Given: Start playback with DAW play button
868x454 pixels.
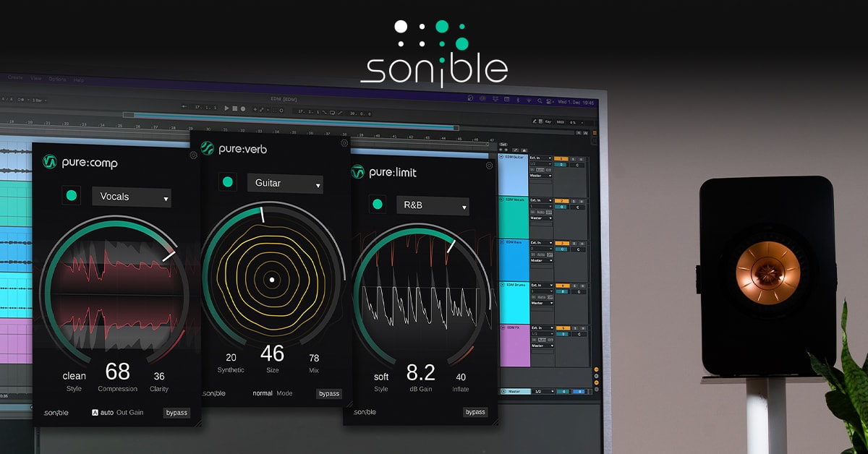Looking at the screenshot, I should click(x=226, y=108).
